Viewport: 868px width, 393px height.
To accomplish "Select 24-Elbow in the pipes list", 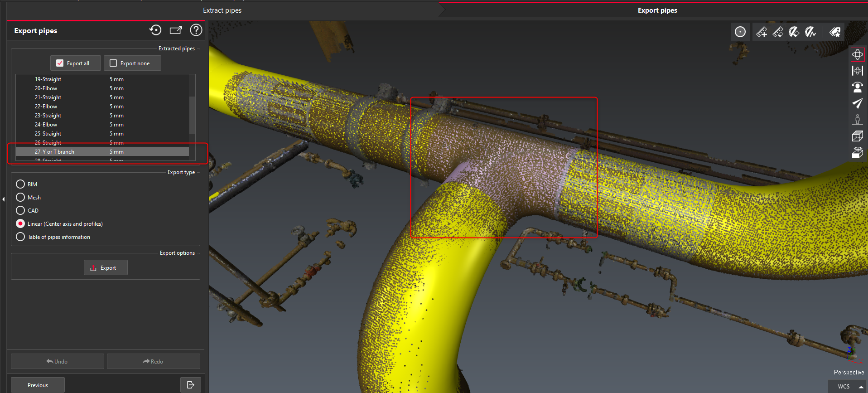I will click(46, 125).
